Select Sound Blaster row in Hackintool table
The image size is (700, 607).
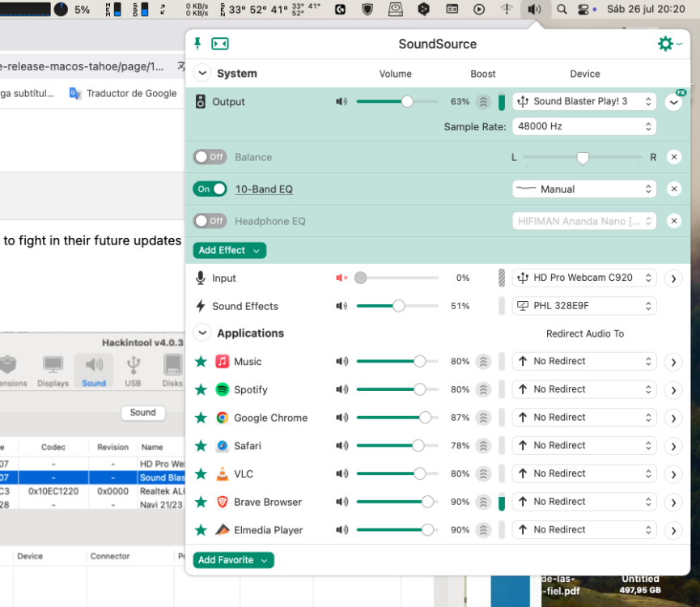[92, 478]
